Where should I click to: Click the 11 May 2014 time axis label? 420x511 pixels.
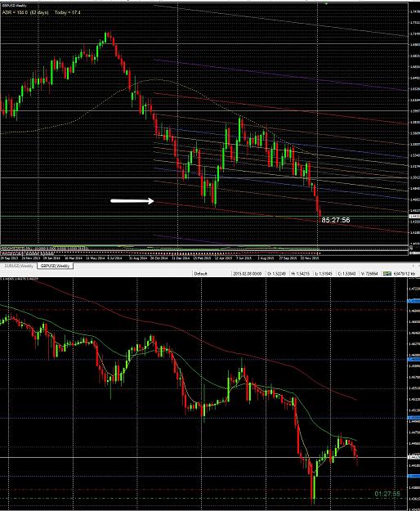coord(95,258)
